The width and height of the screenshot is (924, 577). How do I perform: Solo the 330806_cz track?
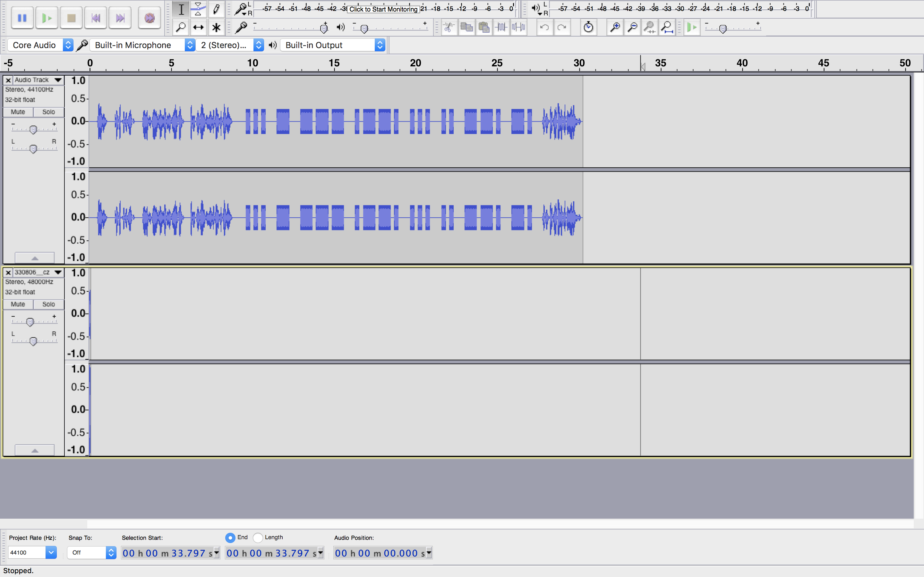(x=48, y=304)
